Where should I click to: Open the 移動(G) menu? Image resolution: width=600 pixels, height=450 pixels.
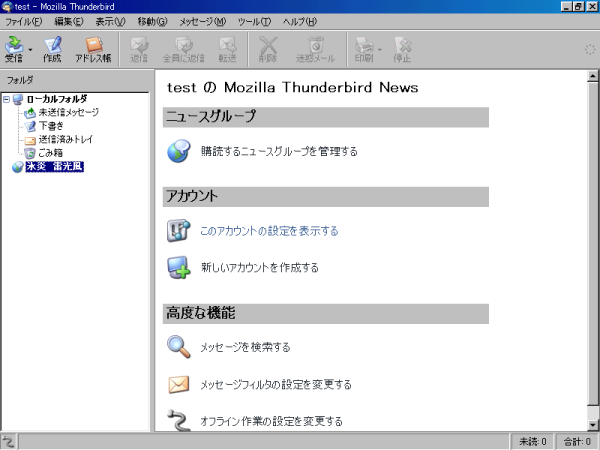pos(152,22)
